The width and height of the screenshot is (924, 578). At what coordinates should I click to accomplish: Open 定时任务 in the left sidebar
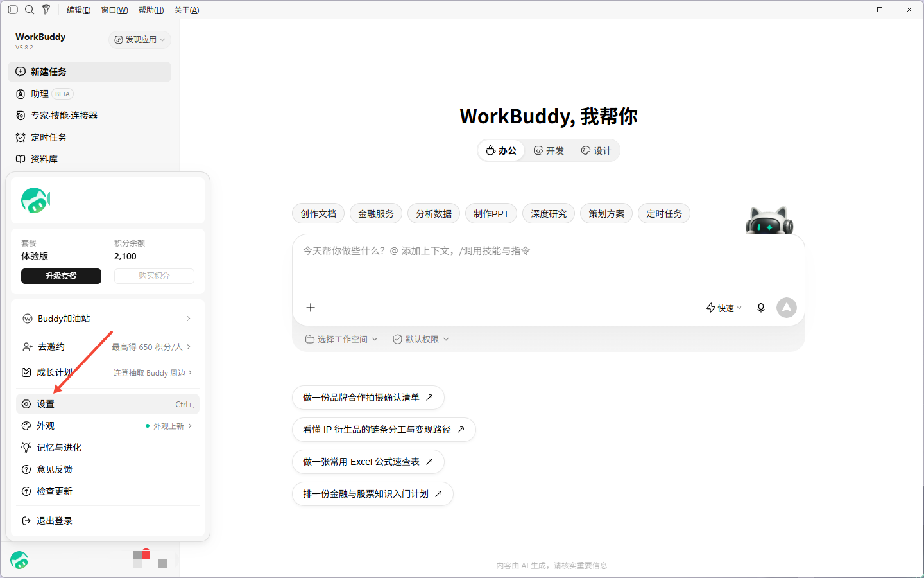point(89,137)
